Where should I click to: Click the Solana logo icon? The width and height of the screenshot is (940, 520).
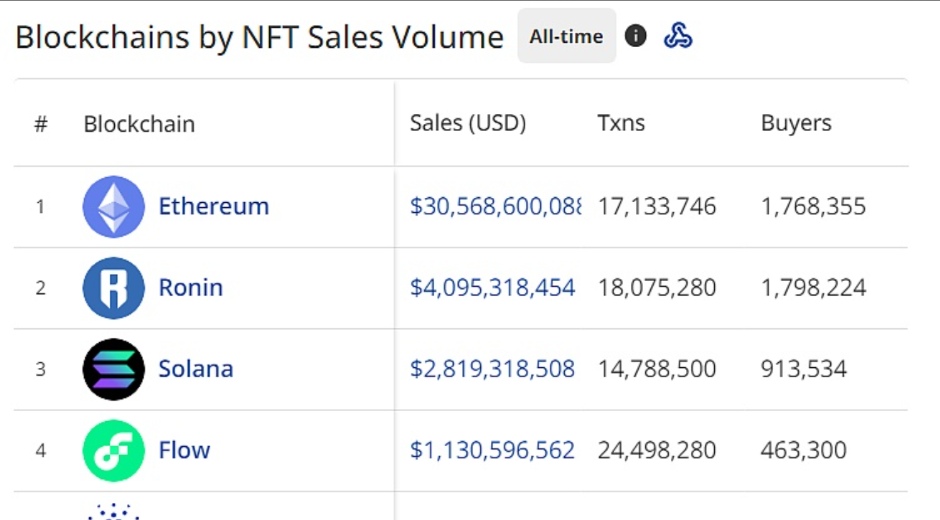click(x=113, y=369)
